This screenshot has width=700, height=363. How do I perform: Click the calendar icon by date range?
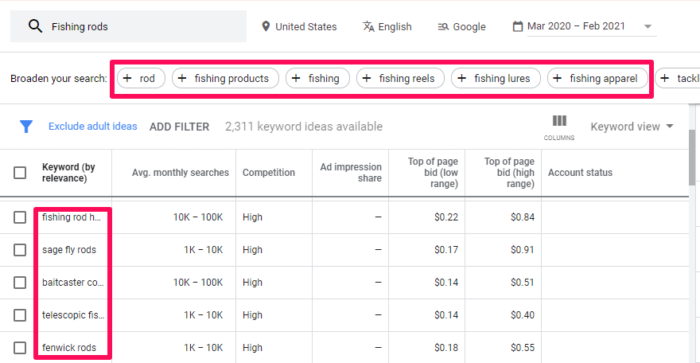(x=517, y=26)
